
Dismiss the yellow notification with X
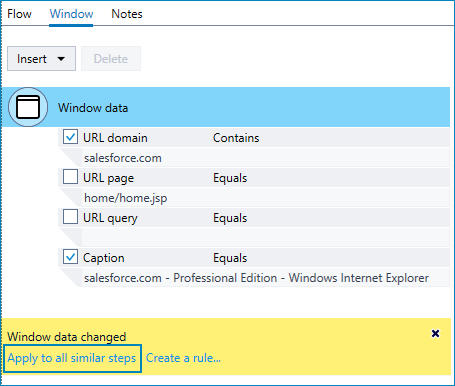pyautogui.click(x=435, y=333)
